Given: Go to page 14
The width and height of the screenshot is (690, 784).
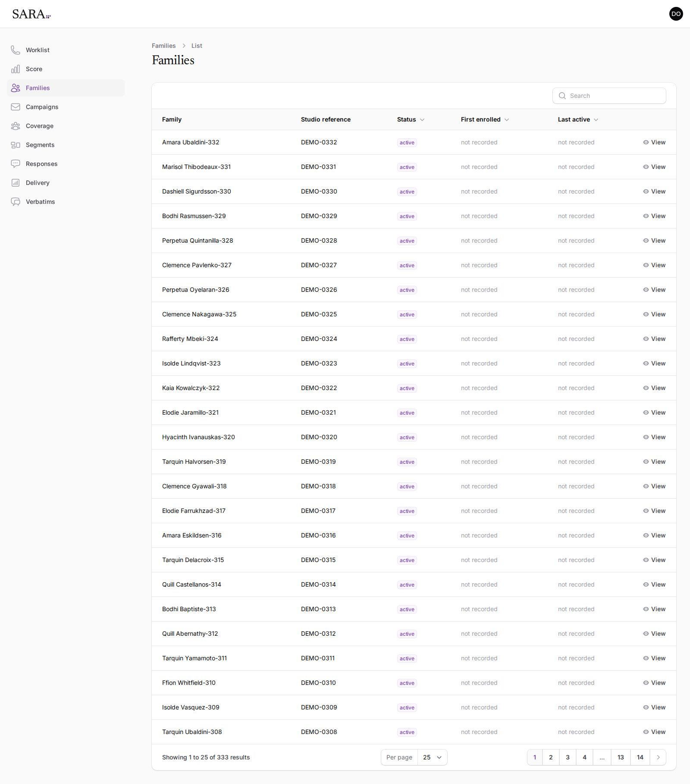Looking at the screenshot, I should (x=640, y=757).
